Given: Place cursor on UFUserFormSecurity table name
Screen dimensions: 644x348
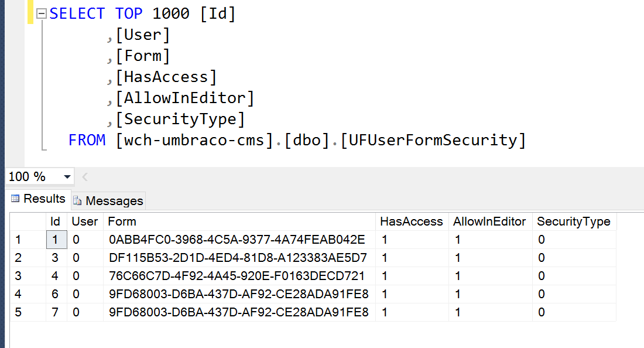Looking at the screenshot, I should pyautogui.click(x=433, y=140).
